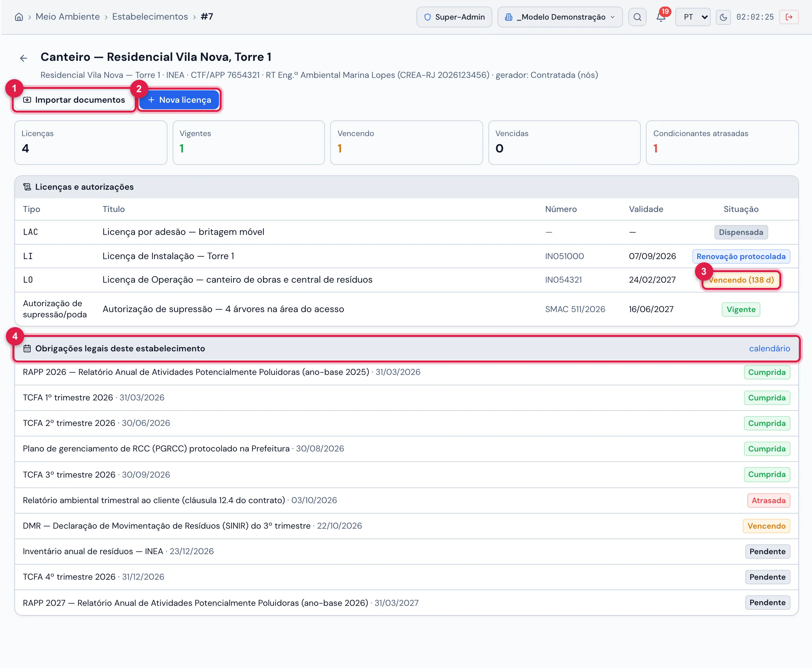The width and height of the screenshot is (812, 668).
Task: Click the Validade column header
Action: (x=646, y=209)
